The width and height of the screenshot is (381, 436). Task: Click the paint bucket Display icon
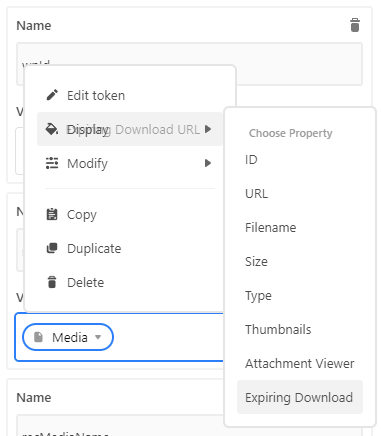pyautogui.click(x=52, y=129)
